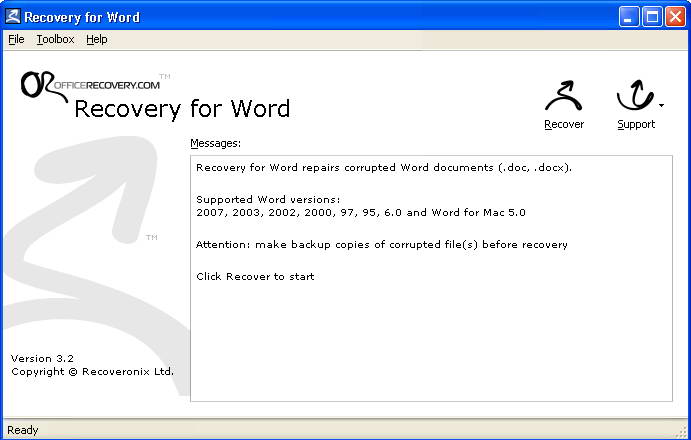Click the '2007, 2003, 2002, 2000' versions line
Viewport: 691px width, 440px height.
(x=361, y=213)
